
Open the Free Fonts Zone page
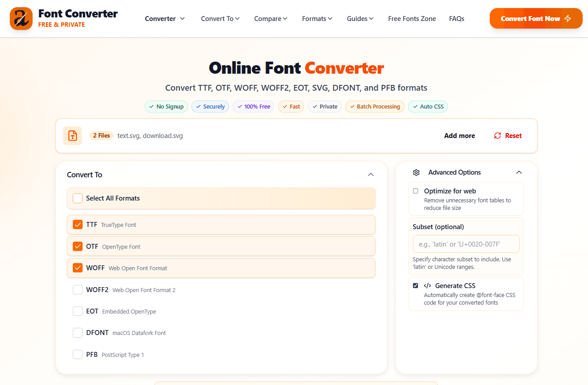(x=412, y=18)
